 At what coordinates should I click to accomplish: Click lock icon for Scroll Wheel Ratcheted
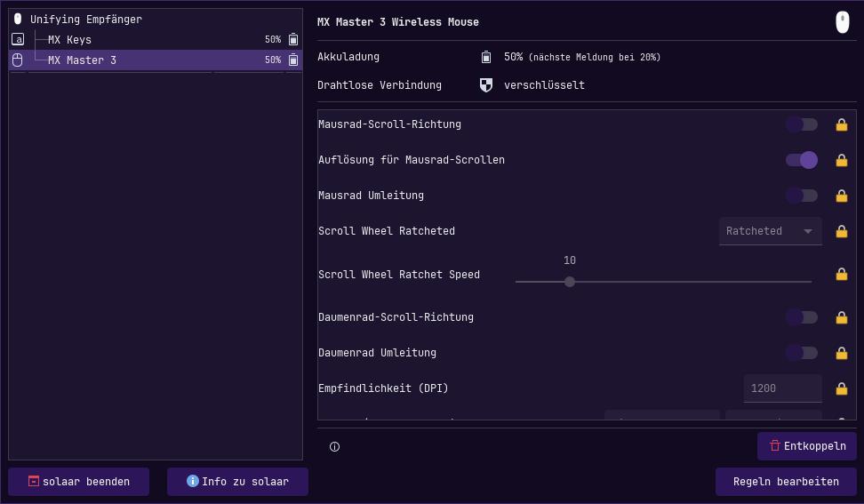point(842,231)
